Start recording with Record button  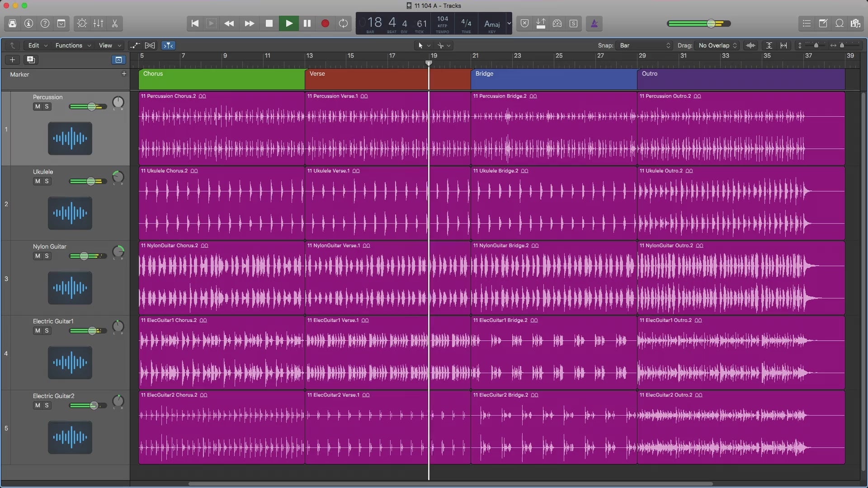[325, 23]
